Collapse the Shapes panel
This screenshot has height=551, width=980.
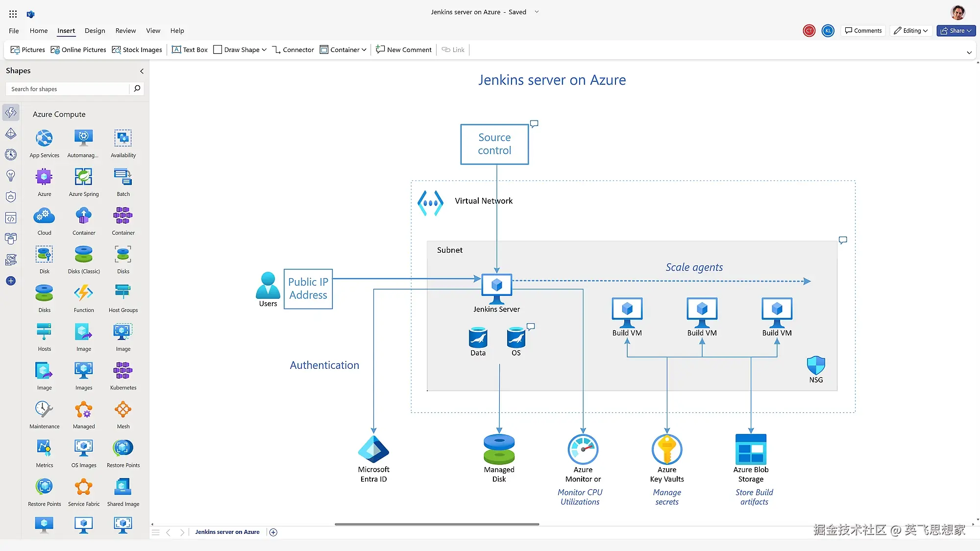pyautogui.click(x=142, y=71)
